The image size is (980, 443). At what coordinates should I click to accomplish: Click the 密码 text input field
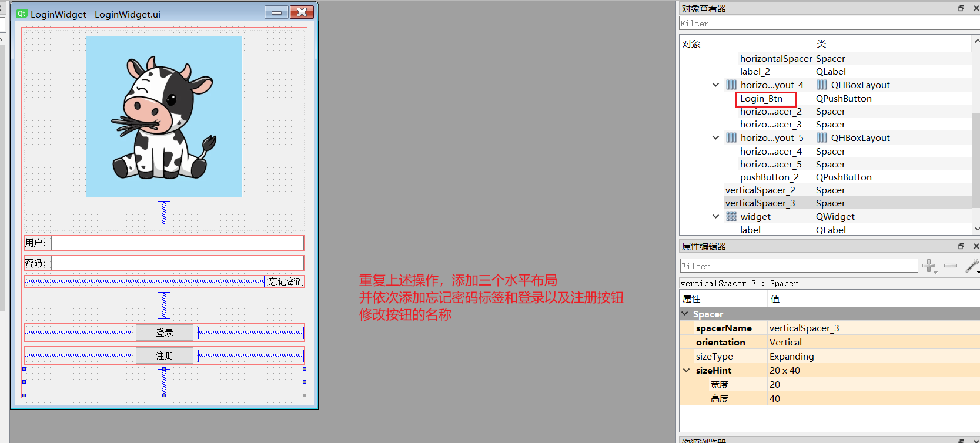(x=178, y=263)
